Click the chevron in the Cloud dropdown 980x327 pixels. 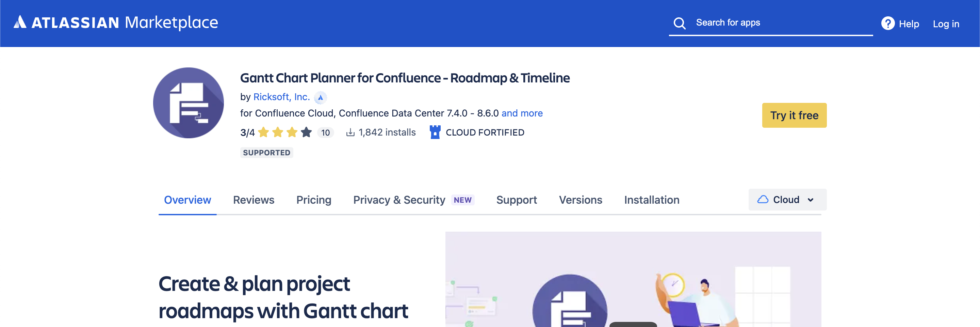point(810,200)
